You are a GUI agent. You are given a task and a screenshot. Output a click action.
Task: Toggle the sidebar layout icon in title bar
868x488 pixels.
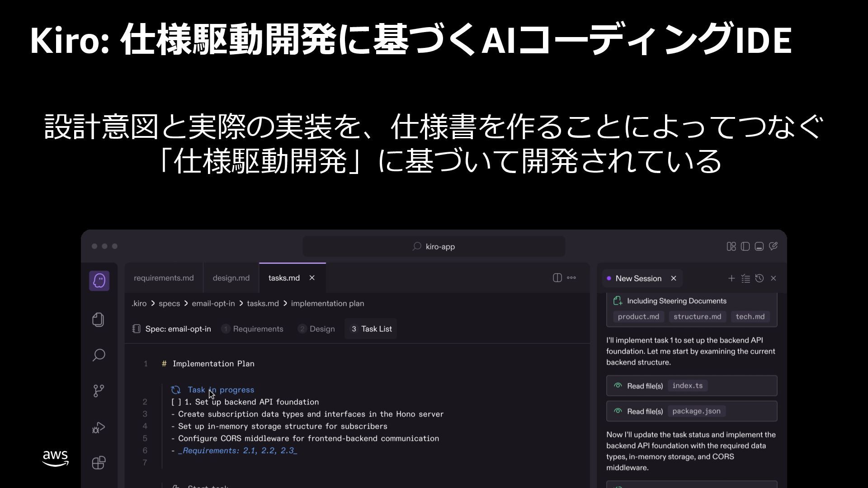[745, 246]
